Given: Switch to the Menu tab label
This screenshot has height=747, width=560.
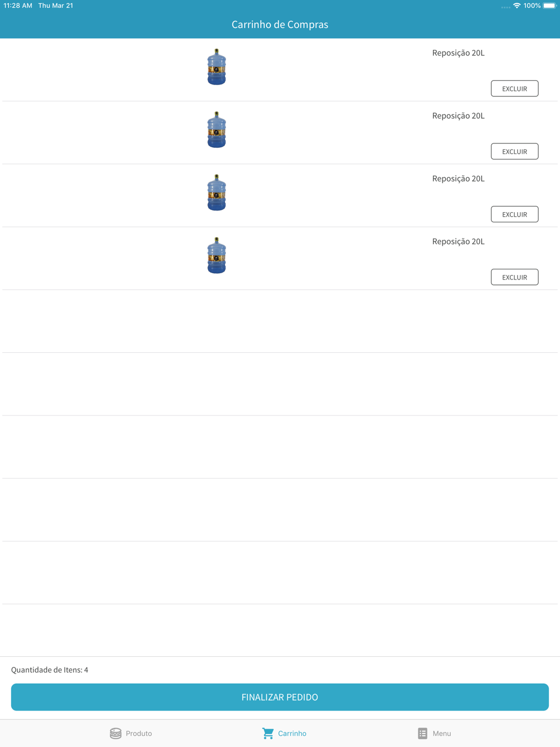Looking at the screenshot, I should click(x=442, y=734).
